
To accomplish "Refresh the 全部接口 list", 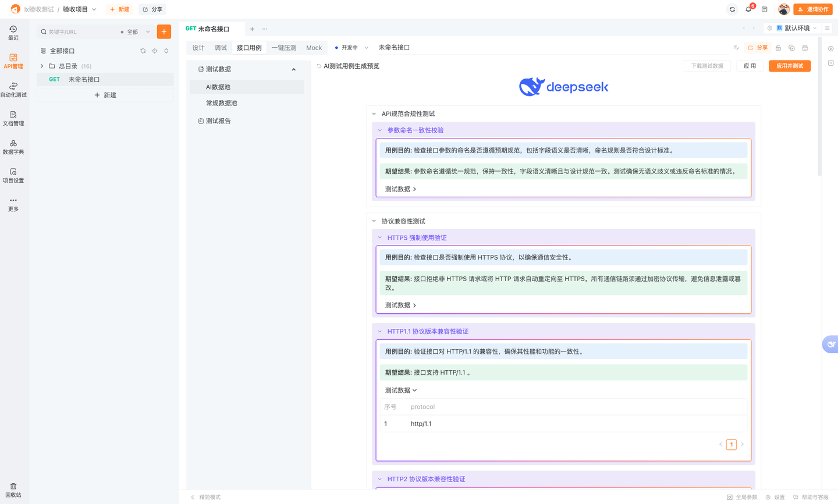I will click(x=143, y=51).
